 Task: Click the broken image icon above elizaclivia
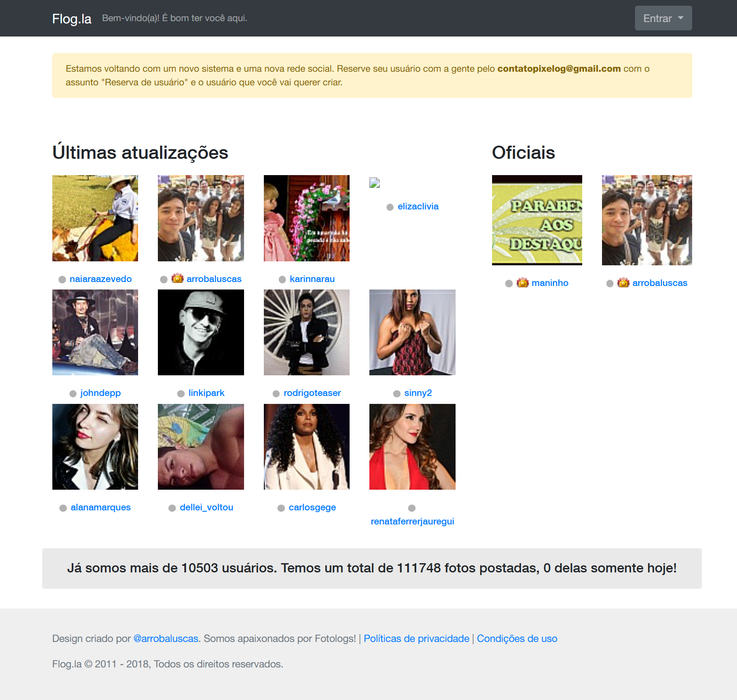pos(375,183)
